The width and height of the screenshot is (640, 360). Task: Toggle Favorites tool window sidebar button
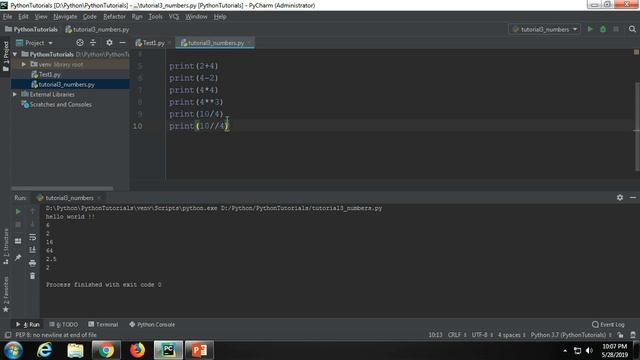[5, 294]
